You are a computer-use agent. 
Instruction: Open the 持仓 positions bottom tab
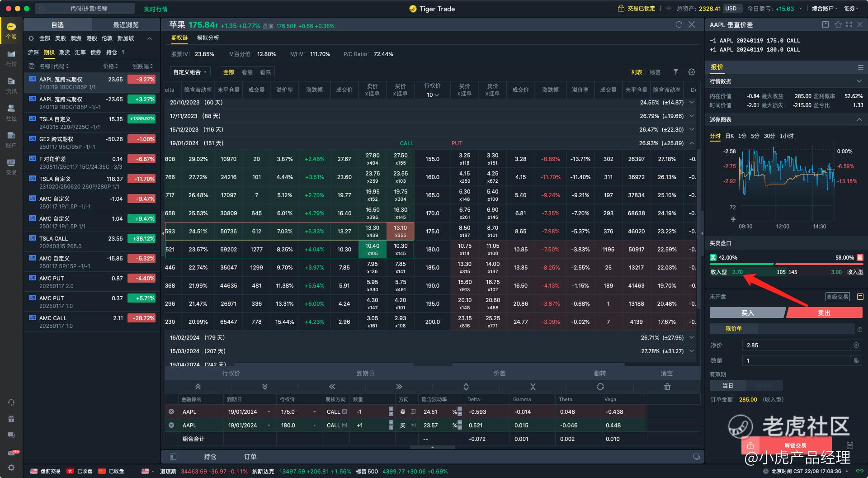click(210, 457)
